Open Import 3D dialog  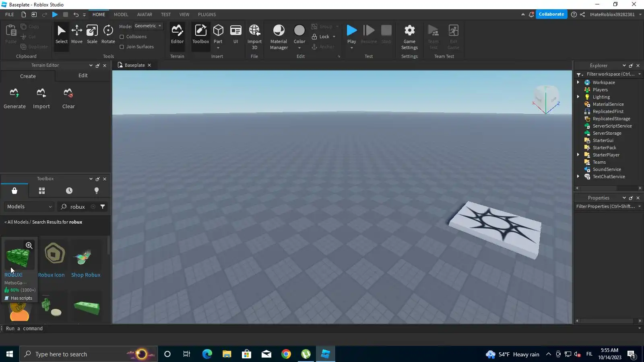(x=254, y=37)
